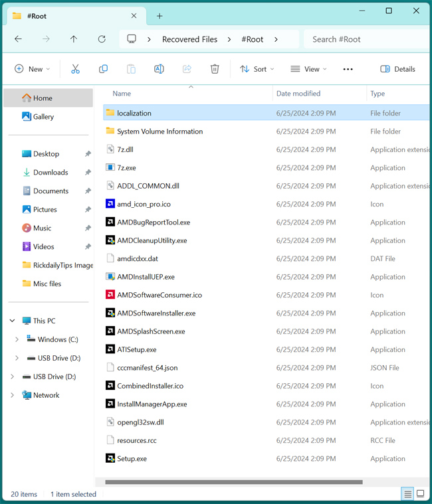Click the Copy icon in toolbar

[x=103, y=69]
